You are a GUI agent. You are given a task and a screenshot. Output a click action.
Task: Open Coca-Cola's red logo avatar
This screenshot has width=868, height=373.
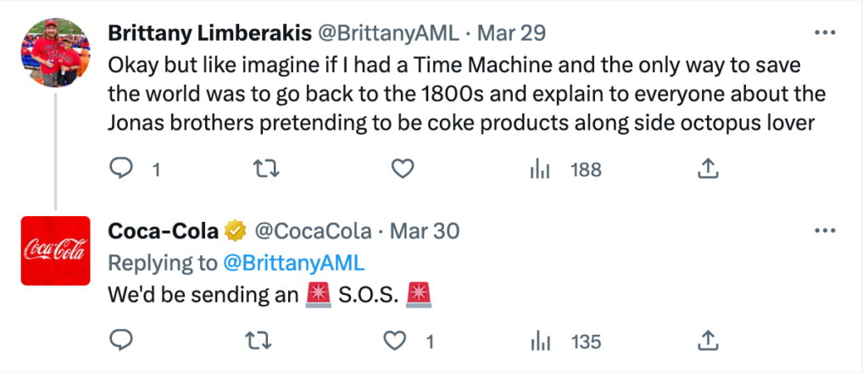[x=55, y=250]
